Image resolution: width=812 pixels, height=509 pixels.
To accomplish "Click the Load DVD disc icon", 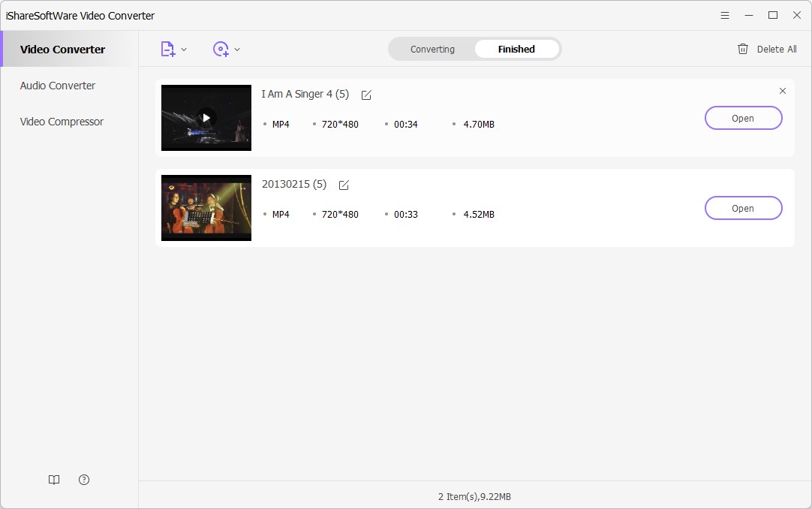I will pos(221,50).
